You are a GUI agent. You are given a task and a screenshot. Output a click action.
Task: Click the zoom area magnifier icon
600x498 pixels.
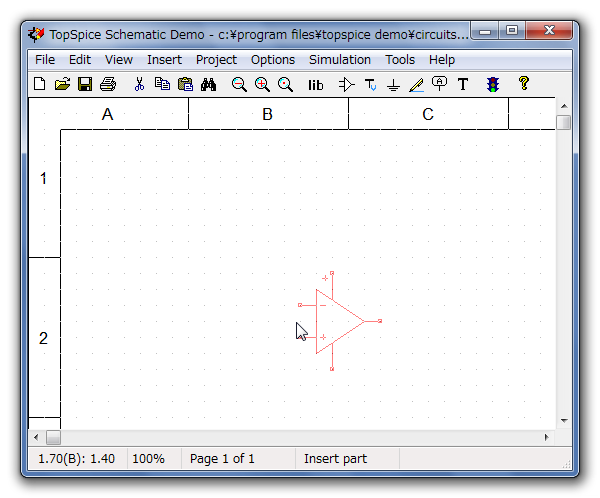(x=285, y=84)
